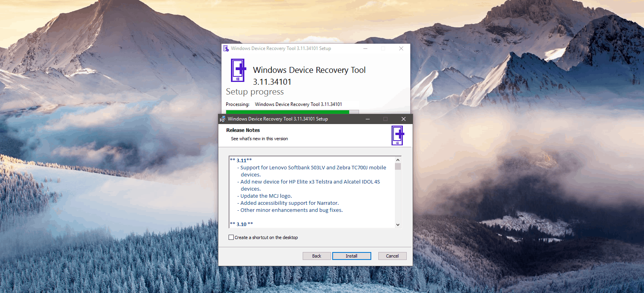Click 'Support for Lenovo Softbank 503LV' note line

311,171
